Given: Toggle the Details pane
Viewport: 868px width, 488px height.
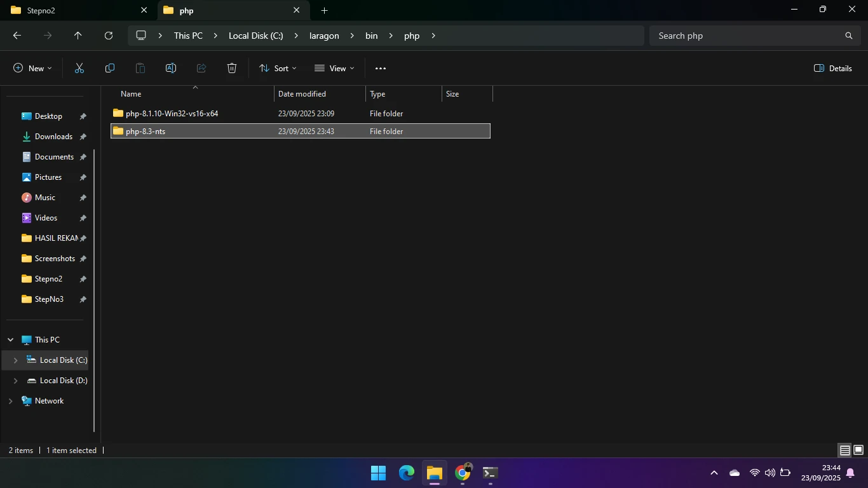Looking at the screenshot, I should (832, 69).
